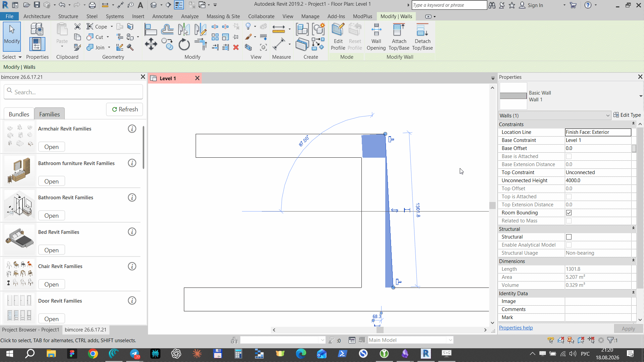Click the Trim/Extend to Corner icon
Viewport: 644px width, 362px height.
point(200,44)
